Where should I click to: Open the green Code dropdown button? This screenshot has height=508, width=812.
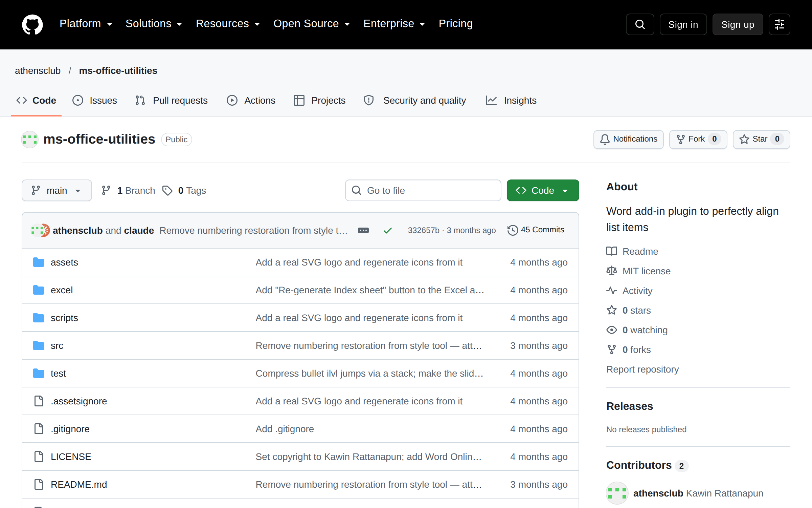tap(543, 190)
